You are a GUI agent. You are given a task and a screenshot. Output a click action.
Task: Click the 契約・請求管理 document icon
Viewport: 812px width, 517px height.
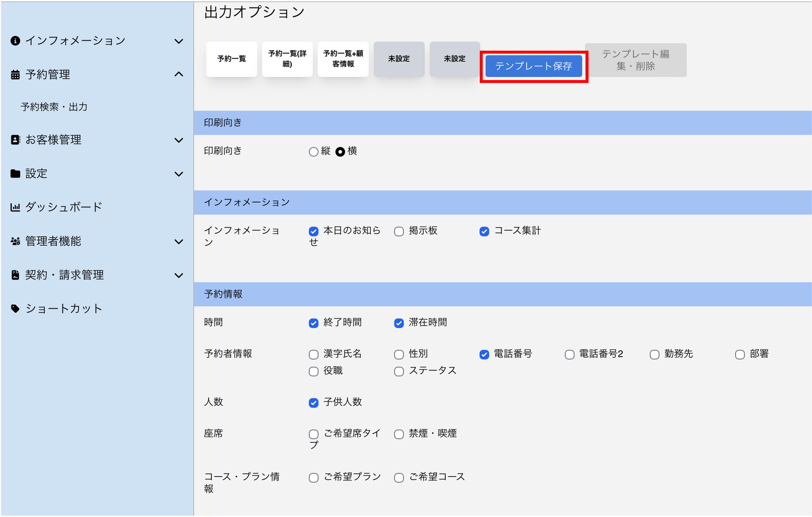click(15, 275)
